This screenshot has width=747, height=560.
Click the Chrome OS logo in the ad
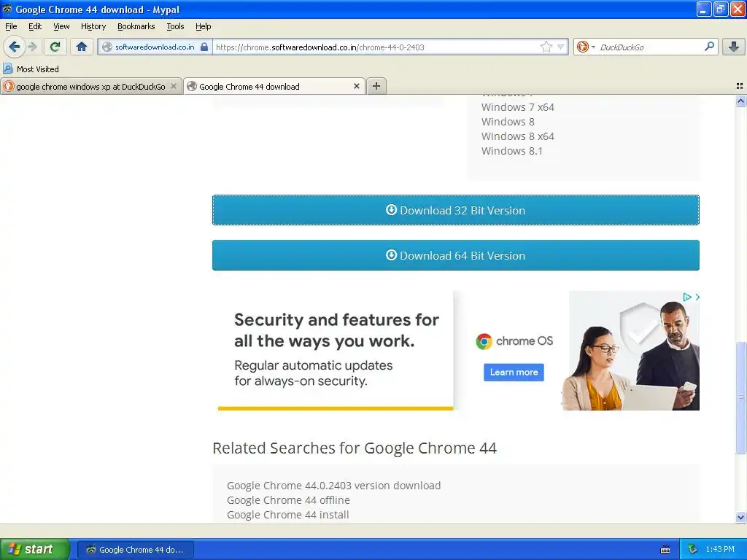(x=514, y=341)
